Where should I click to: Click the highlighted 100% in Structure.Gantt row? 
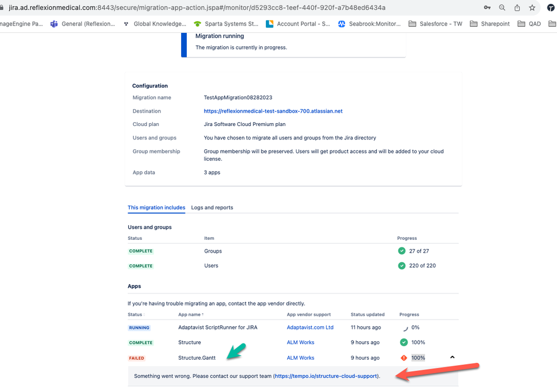coord(418,358)
